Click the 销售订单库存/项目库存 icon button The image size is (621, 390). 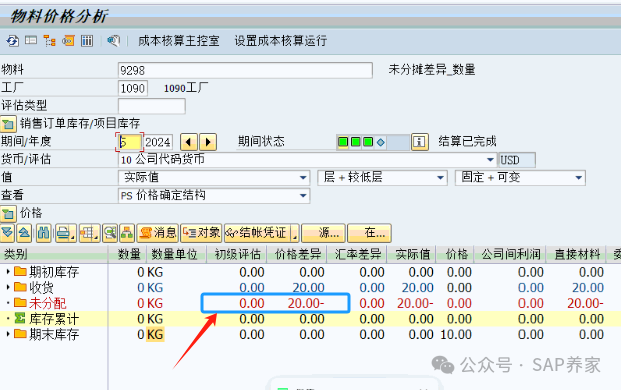click(8, 124)
